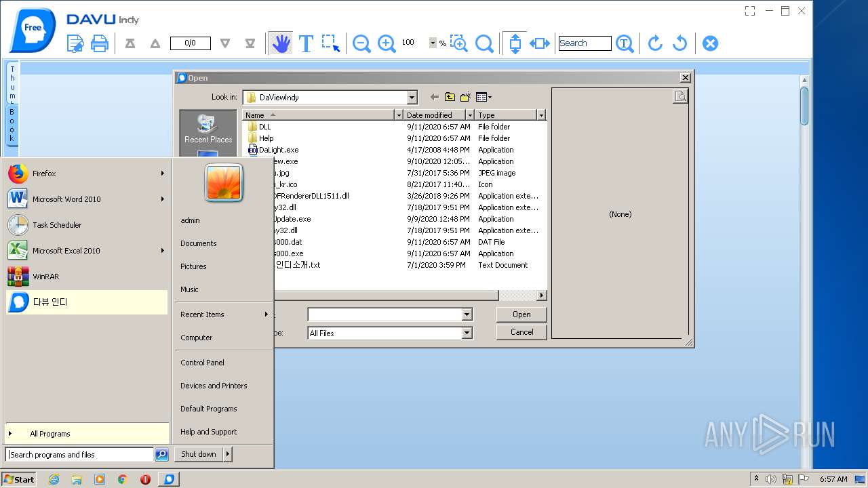Open Internet Explorer from taskbar

[54, 479]
